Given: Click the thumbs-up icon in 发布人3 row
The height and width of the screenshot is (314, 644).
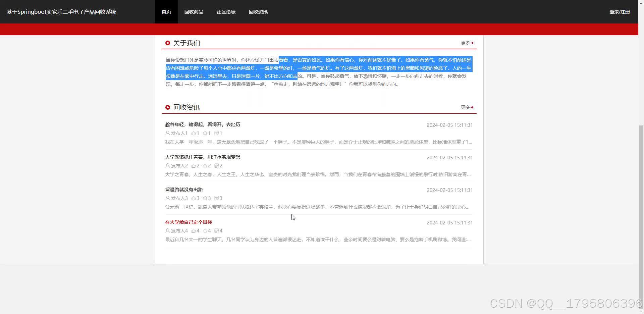Looking at the screenshot, I should pos(194,198).
